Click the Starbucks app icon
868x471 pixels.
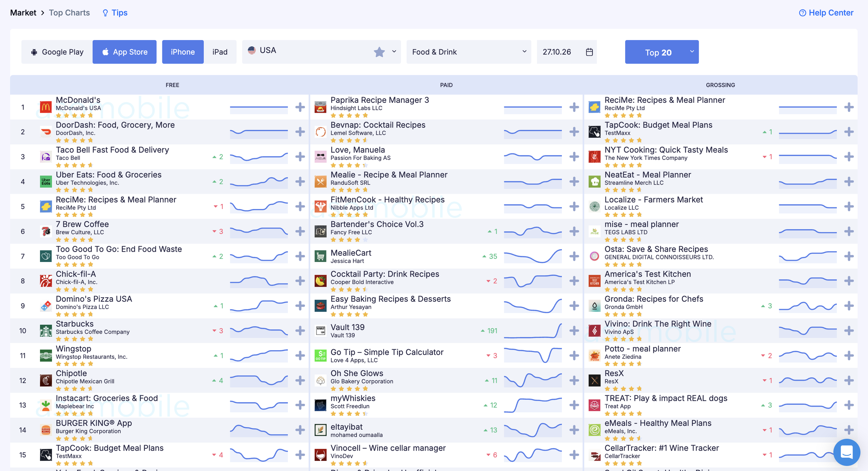tap(46, 331)
